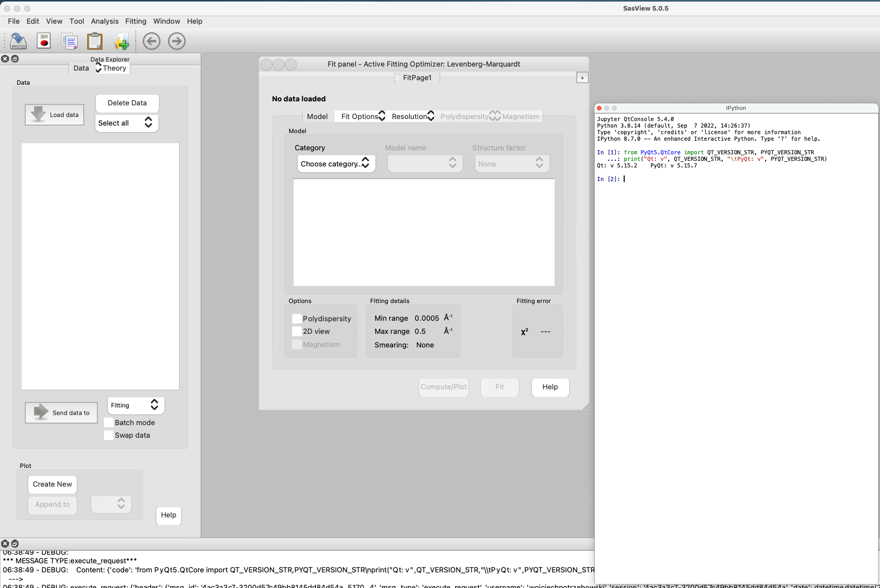Click the Back navigation arrow icon
This screenshot has width=880, height=588.
(x=151, y=41)
